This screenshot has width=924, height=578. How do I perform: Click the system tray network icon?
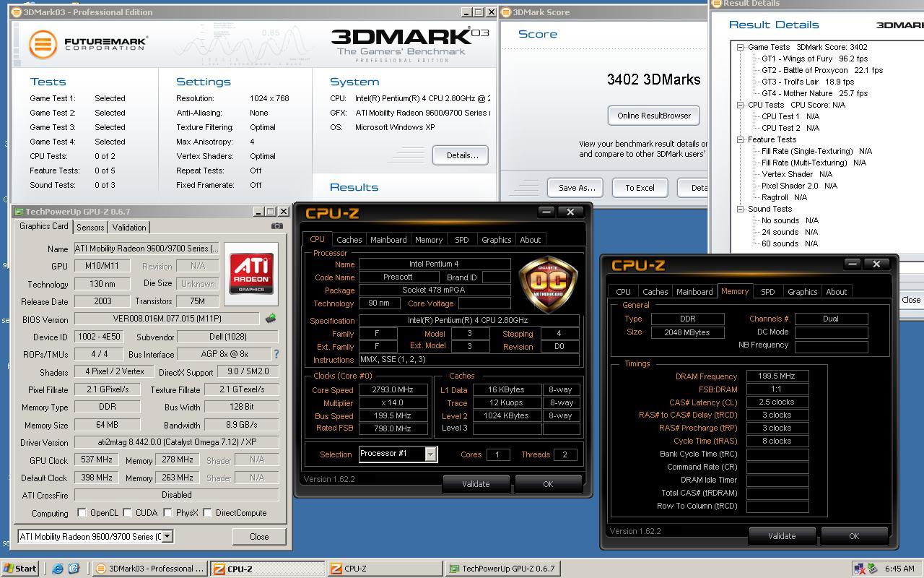point(860,569)
